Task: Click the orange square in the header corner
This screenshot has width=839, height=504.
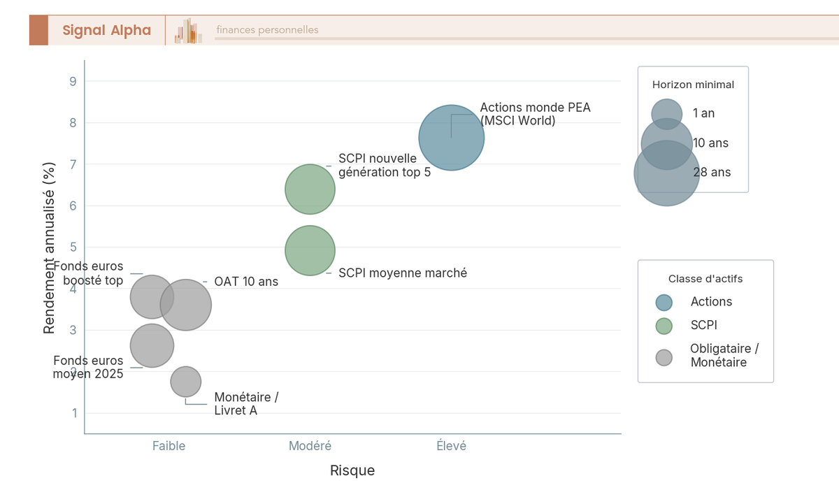Action: point(38,30)
